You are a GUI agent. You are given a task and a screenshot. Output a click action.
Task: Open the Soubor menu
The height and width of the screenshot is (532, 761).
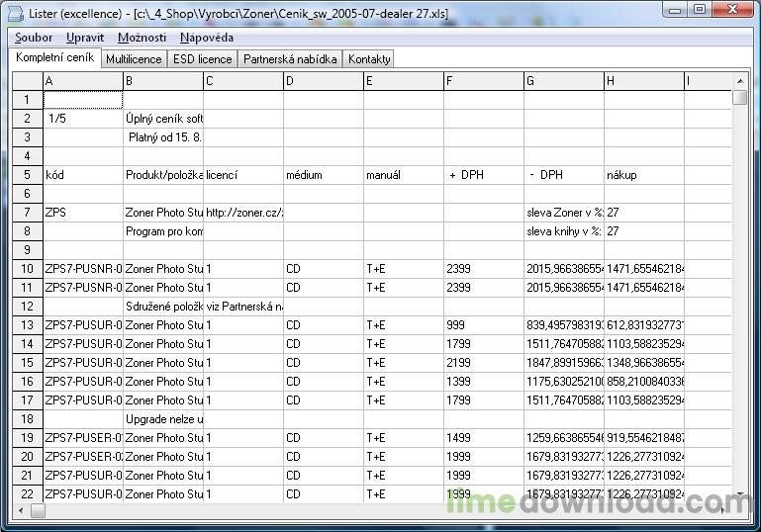pos(34,38)
